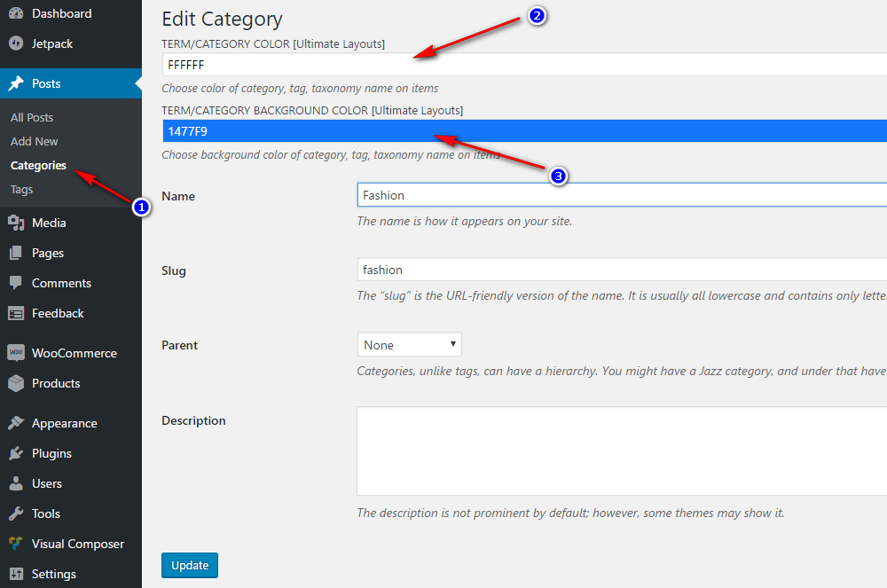
Task: Click the Jetpack icon in sidebar
Action: [16, 43]
